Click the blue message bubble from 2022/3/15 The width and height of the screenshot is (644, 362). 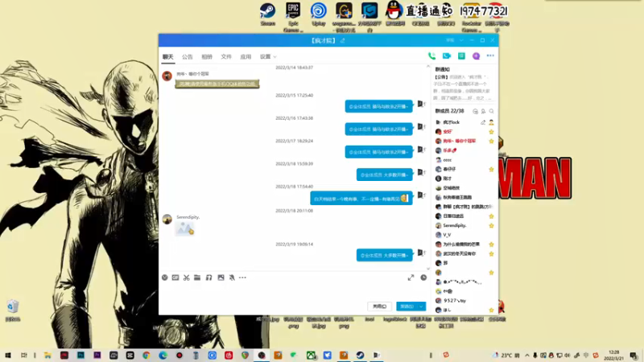[x=378, y=106]
